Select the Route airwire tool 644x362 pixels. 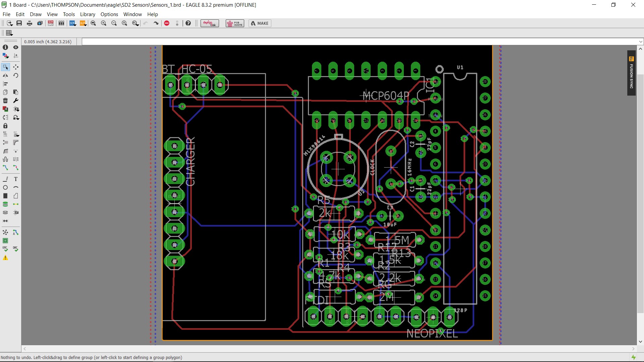(5, 168)
